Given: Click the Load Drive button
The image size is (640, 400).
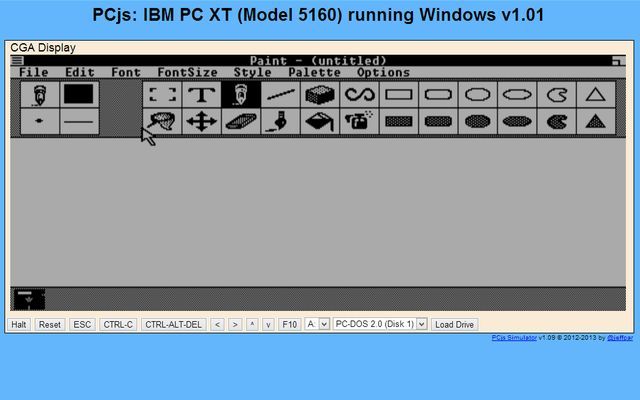Looking at the screenshot, I should [x=454, y=324].
